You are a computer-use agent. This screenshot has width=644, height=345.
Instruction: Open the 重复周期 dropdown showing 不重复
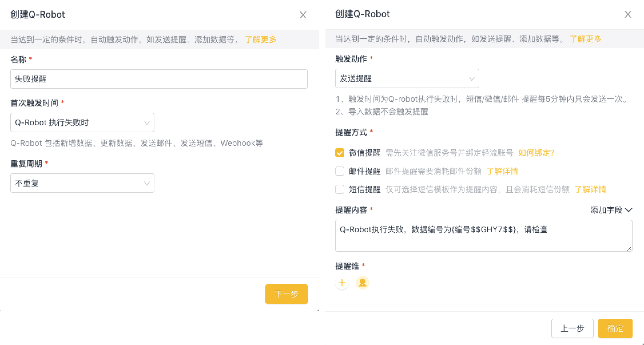click(x=82, y=183)
